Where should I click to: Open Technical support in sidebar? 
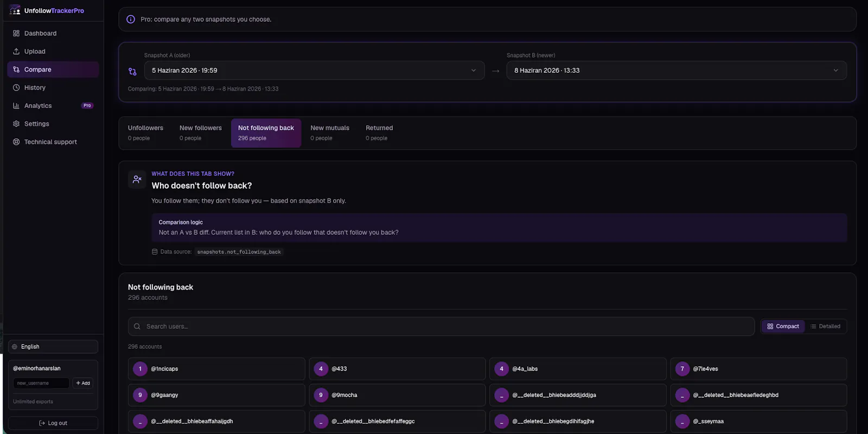[53, 142]
